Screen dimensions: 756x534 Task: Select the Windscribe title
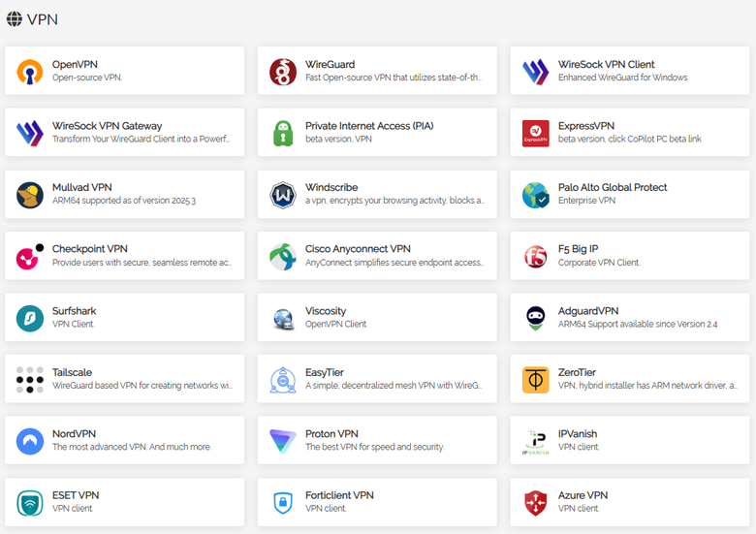click(331, 187)
